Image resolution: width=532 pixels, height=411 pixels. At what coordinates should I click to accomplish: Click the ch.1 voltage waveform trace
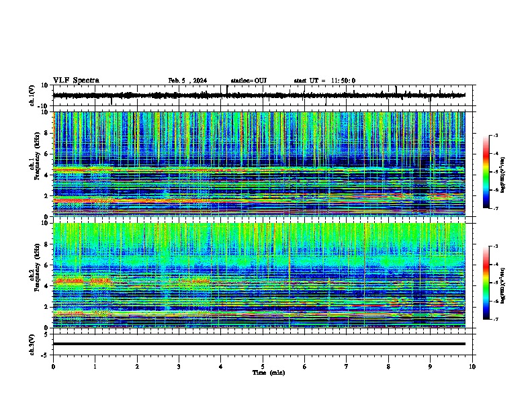pyautogui.click(x=259, y=95)
